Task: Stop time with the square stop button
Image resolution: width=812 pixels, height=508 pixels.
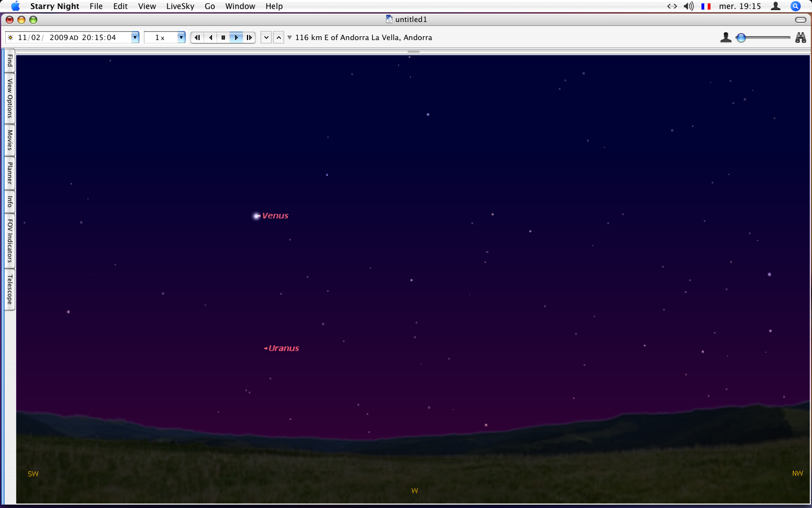Action: pos(223,38)
